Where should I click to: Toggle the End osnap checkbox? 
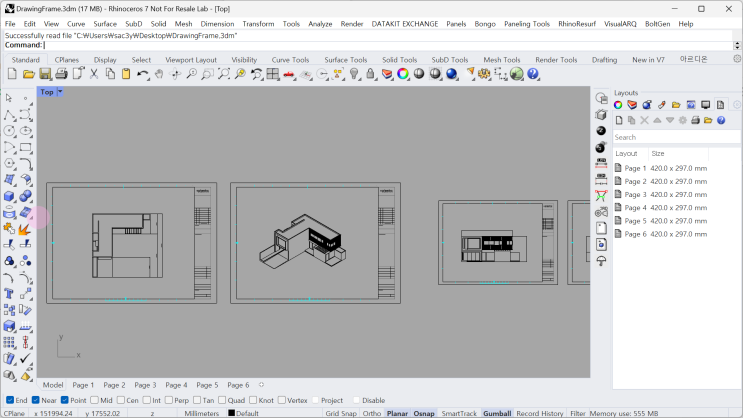pos(10,400)
